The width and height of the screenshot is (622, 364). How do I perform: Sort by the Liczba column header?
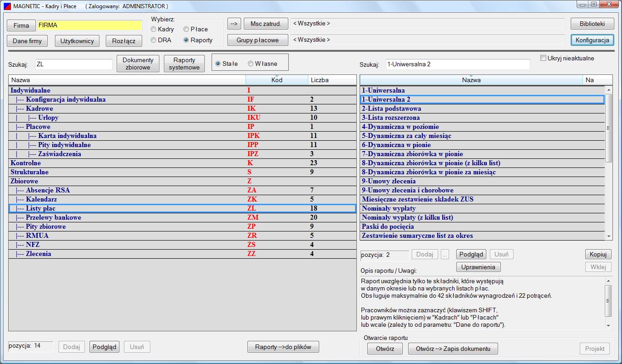(332, 80)
